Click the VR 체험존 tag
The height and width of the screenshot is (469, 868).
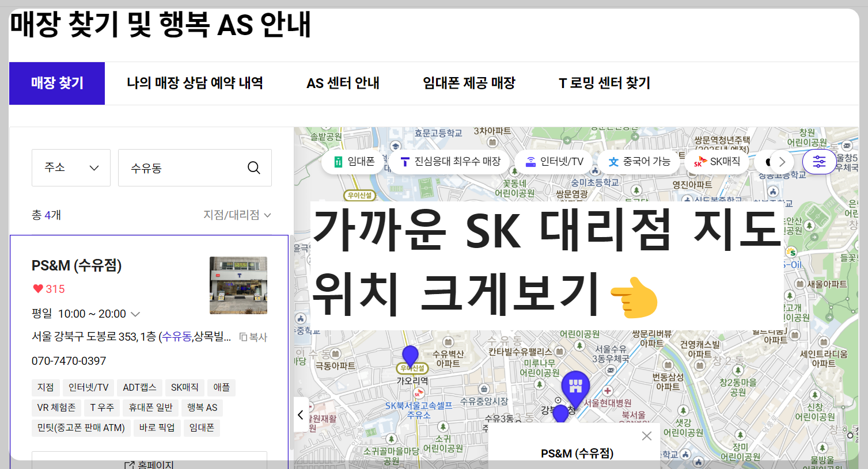click(56, 407)
